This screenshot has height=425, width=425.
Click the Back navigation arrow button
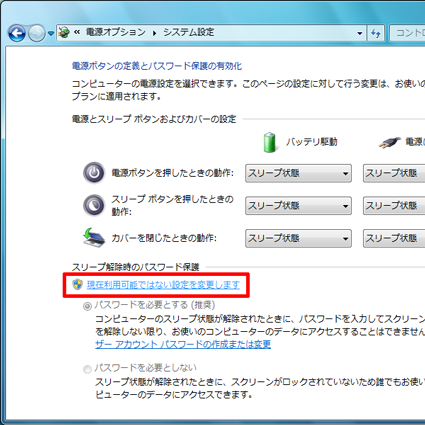tap(17, 33)
